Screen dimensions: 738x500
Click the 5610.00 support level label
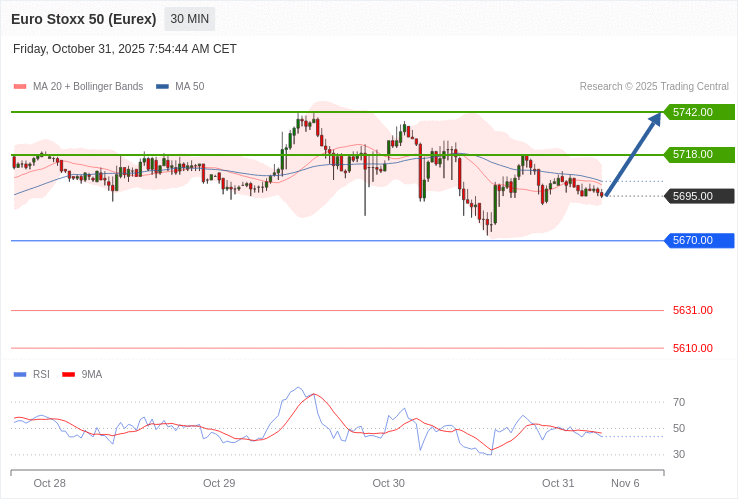[x=693, y=348]
